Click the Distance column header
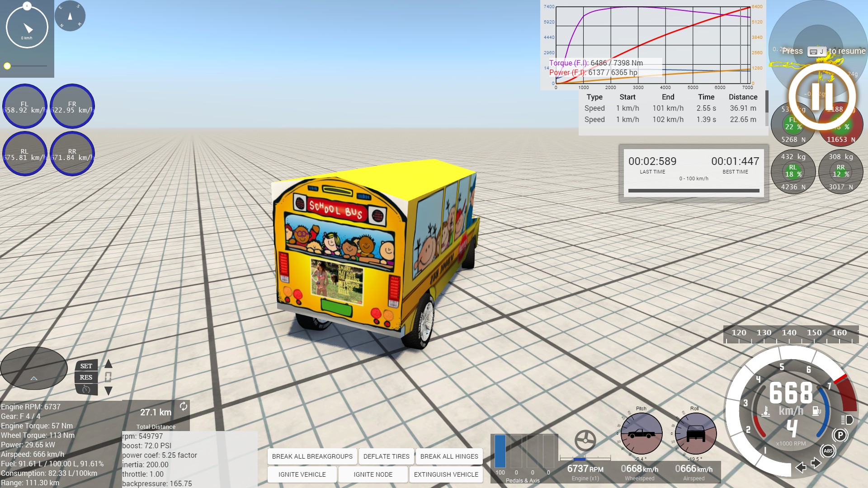This screenshot has width=868, height=488. [743, 97]
